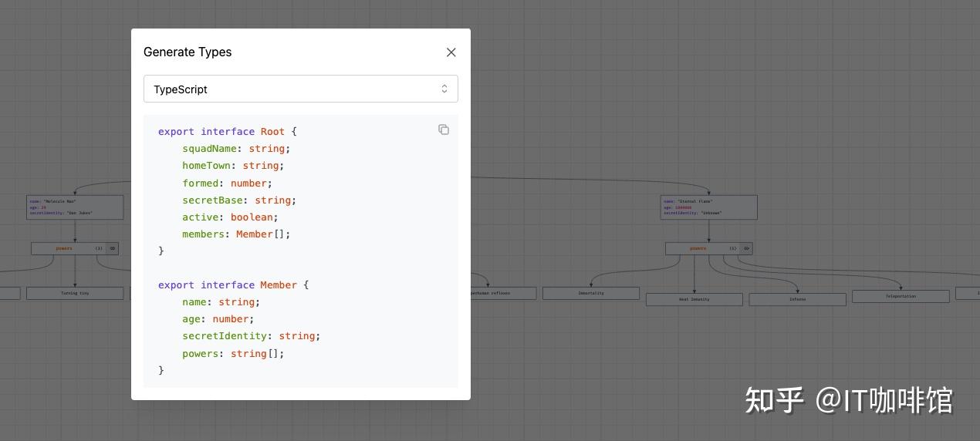The image size is (980, 441).
Task: Click the 'members: Member[]' code line
Action: pos(236,234)
